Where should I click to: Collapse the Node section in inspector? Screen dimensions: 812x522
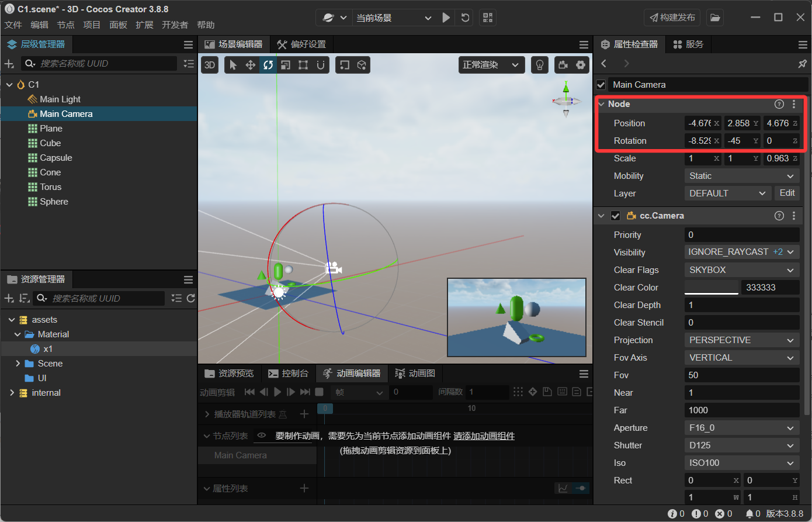601,104
